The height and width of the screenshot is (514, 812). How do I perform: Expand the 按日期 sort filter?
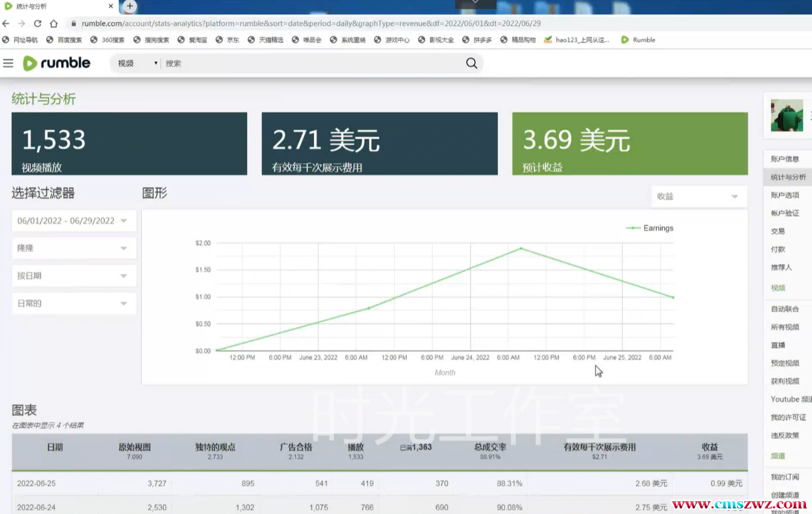pos(74,275)
